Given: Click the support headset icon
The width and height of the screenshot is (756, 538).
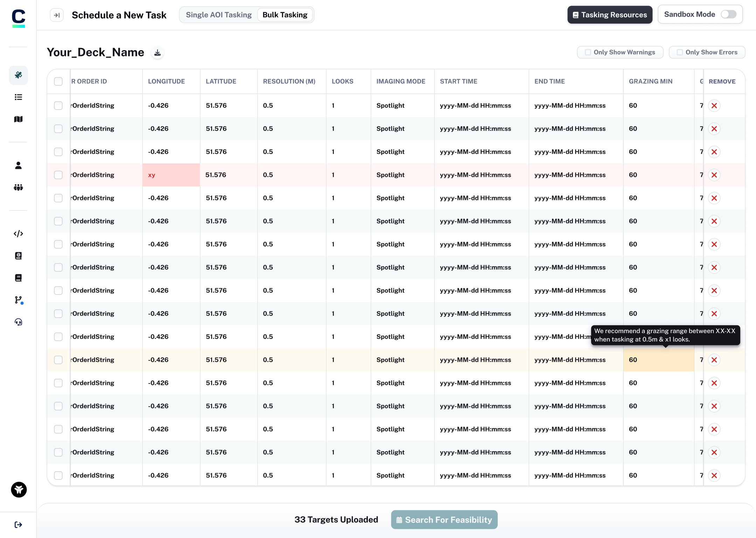Looking at the screenshot, I should (x=18, y=322).
